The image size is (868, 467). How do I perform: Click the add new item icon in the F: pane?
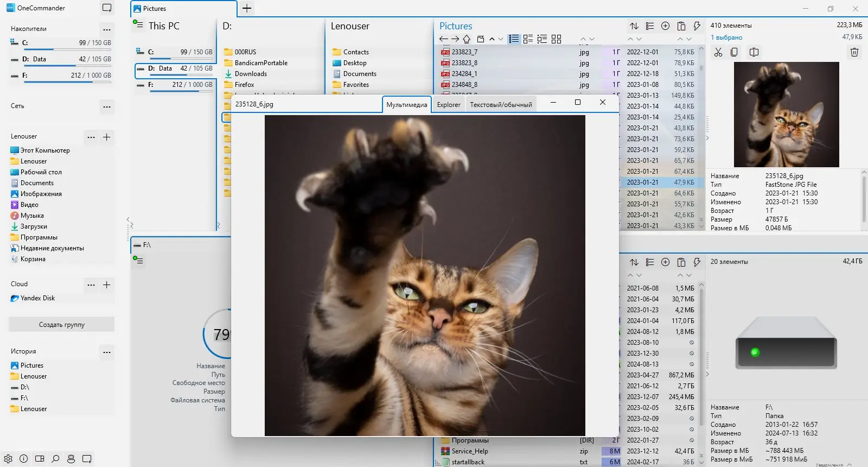(666, 262)
